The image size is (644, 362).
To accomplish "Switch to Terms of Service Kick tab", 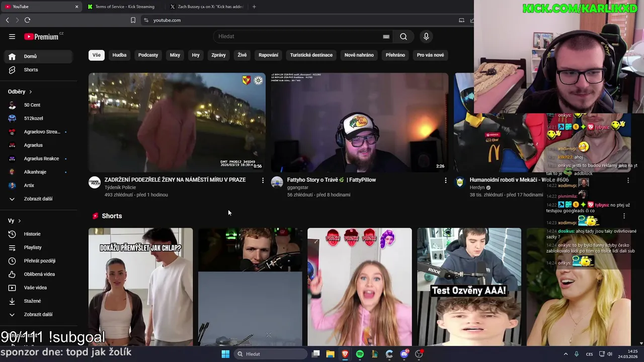I will (x=124, y=7).
